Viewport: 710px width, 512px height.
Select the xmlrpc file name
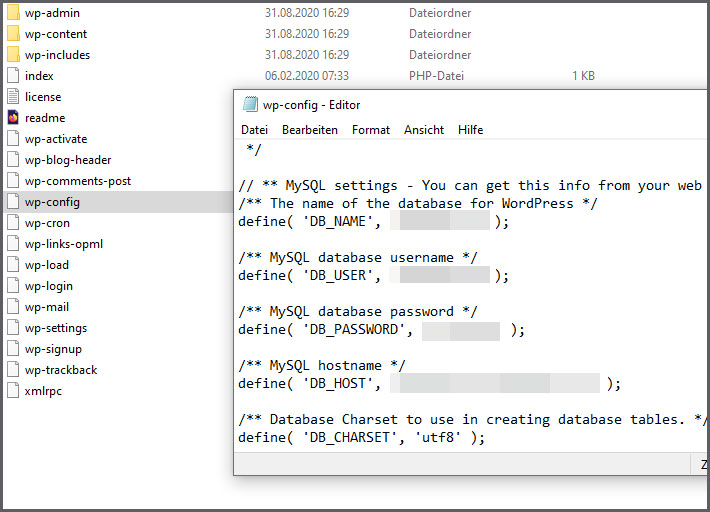coord(43,391)
